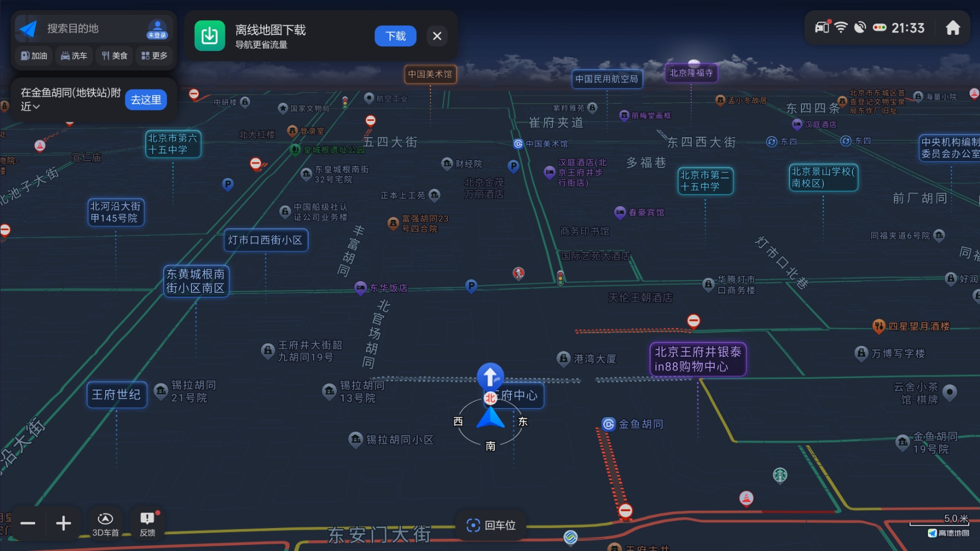Dismiss the offline map download banner
Image resolution: width=980 pixels, height=551 pixels.
437,36
